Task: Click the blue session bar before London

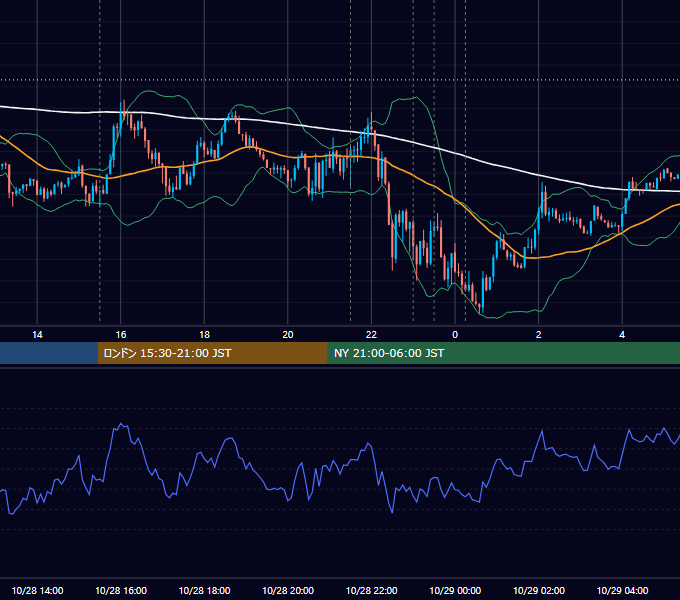Action: pyautogui.click(x=49, y=353)
